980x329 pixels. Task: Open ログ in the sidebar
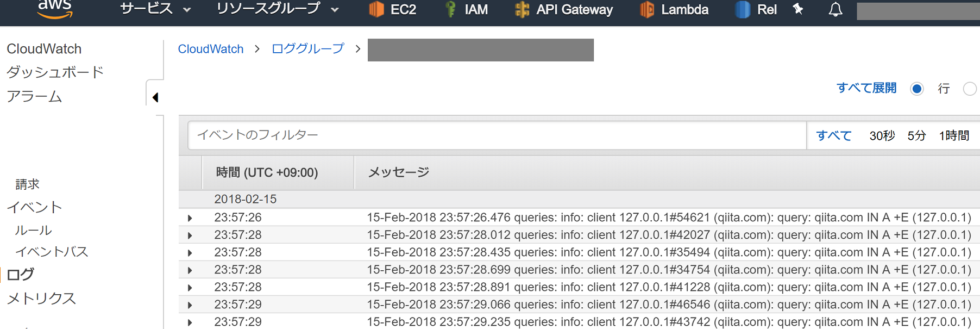coord(21,274)
